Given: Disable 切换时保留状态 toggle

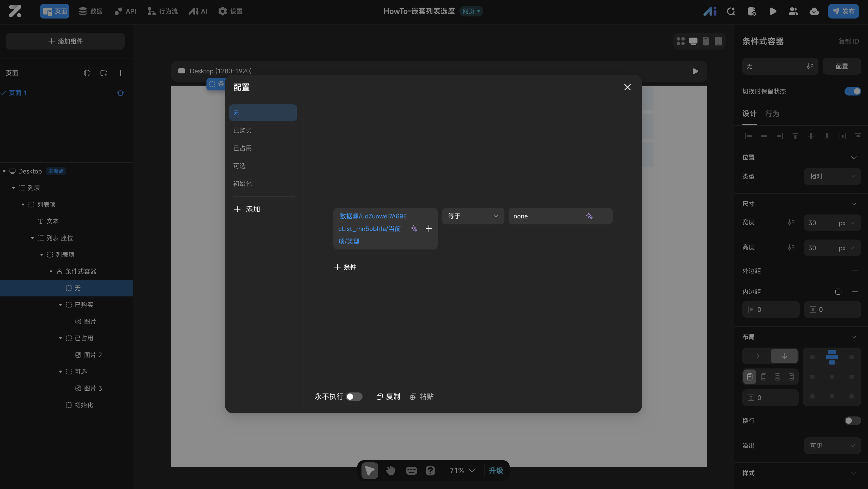Looking at the screenshot, I should click(x=853, y=91).
